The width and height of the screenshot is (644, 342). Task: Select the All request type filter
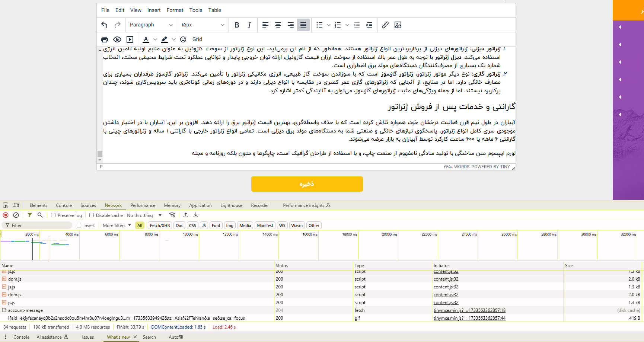tap(140, 226)
